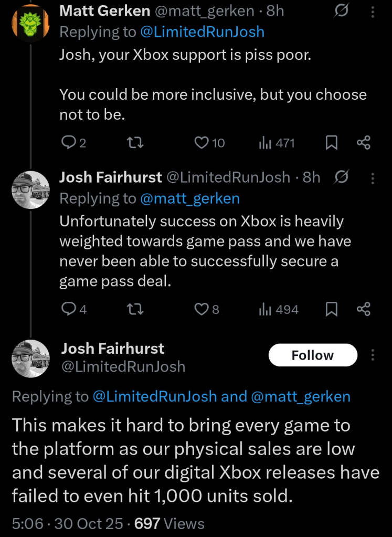Screen dimensions: 392x537
Task: View analytics for Matt Gerken's tweet
Action: tap(277, 143)
